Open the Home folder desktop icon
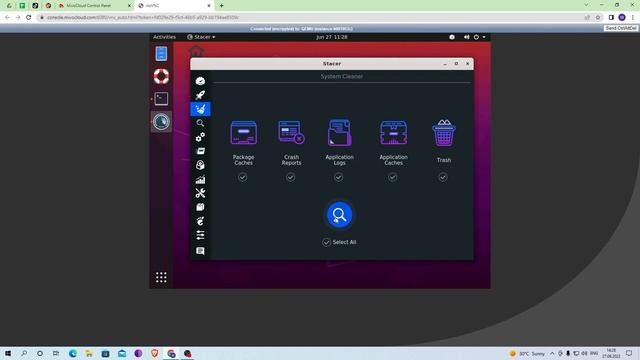Screen dimensions: 640x360 point(196,51)
